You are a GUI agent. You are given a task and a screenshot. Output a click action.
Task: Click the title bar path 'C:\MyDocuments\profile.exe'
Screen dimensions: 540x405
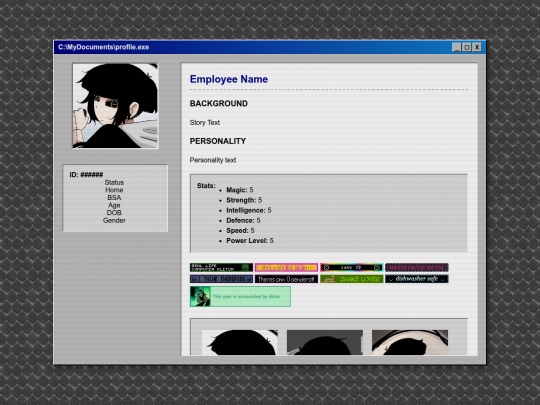pos(104,47)
